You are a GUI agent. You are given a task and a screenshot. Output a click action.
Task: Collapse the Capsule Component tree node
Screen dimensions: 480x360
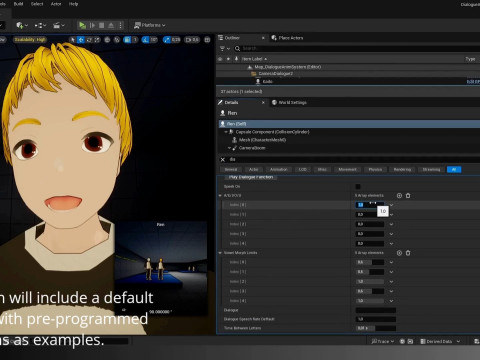pyautogui.click(x=226, y=132)
